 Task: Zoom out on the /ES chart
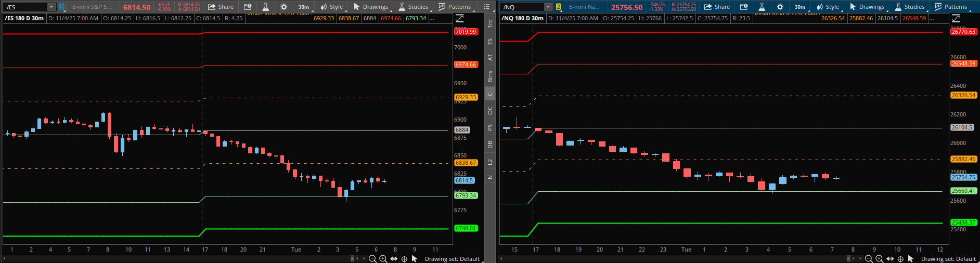(372, 259)
